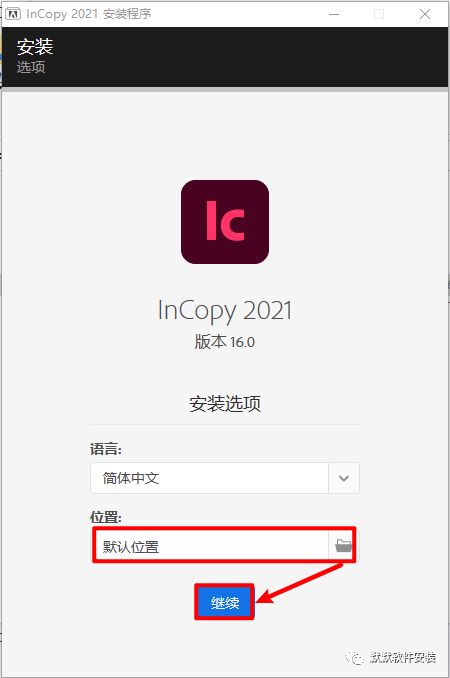Click the blue 继续 continue button
The height and width of the screenshot is (678, 450).
click(225, 602)
